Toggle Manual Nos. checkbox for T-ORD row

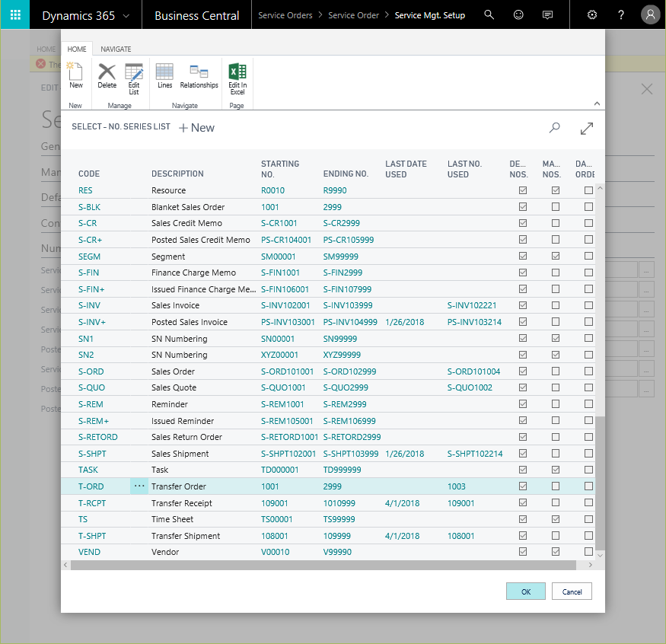tap(556, 486)
